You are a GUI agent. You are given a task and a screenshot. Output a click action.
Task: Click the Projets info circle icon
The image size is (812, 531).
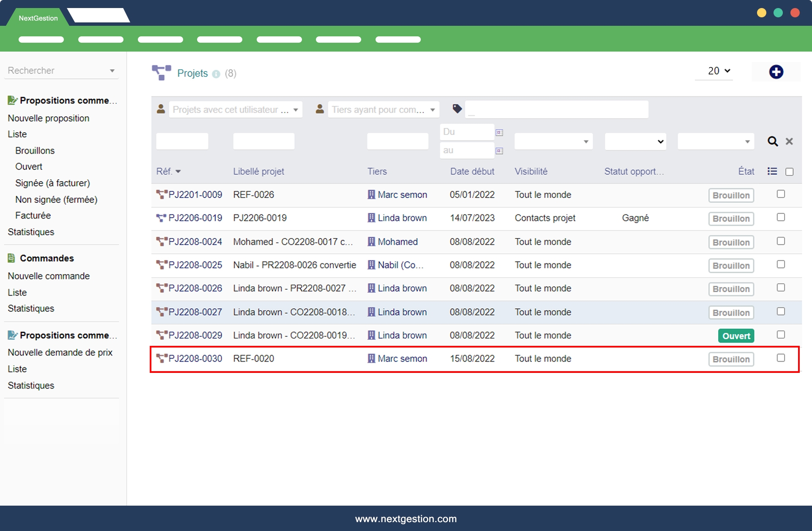pyautogui.click(x=216, y=74)
